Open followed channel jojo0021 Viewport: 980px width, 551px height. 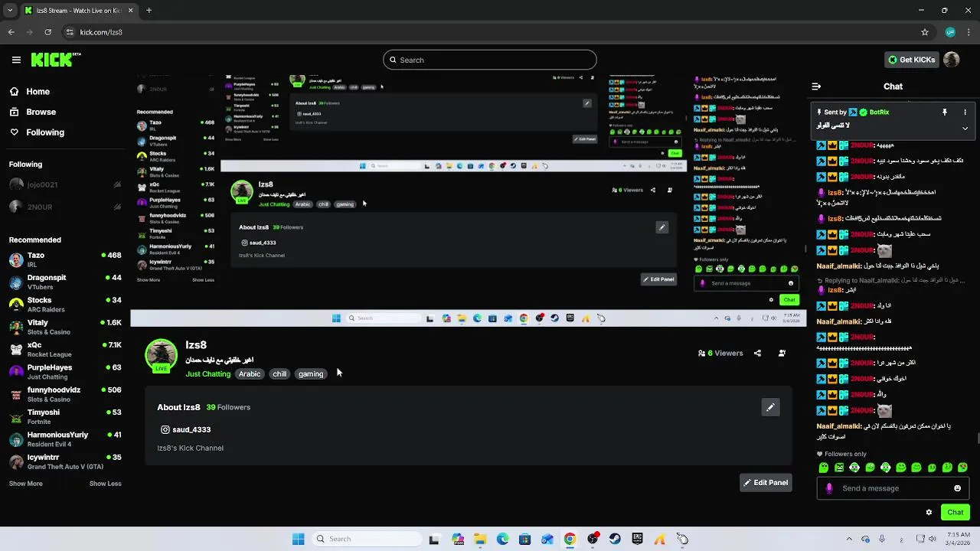65,184
